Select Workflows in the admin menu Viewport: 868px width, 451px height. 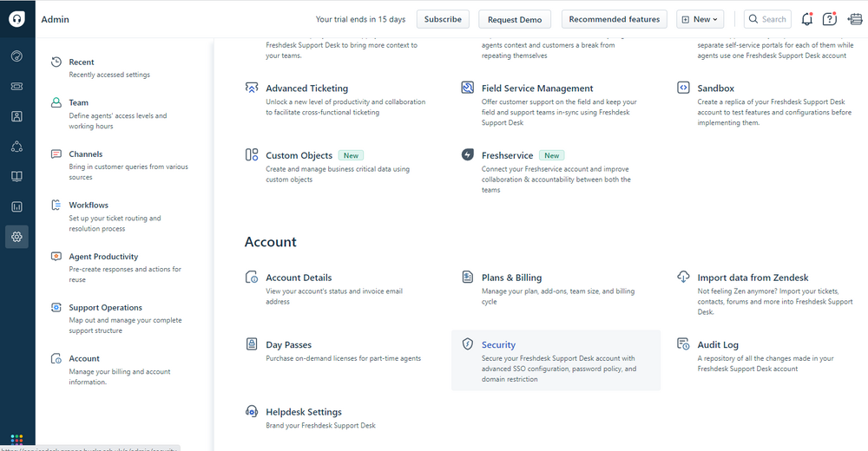point(89,206)
